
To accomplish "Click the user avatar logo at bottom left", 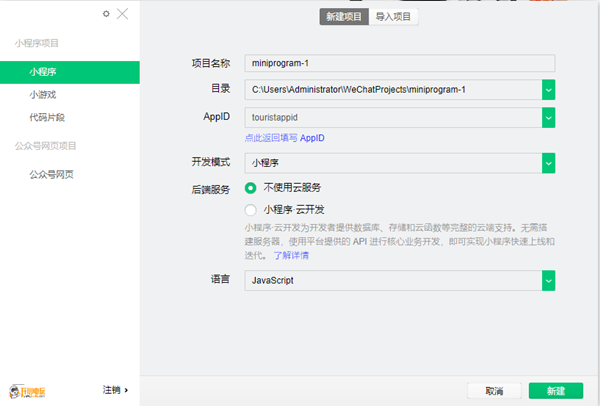I will [28, 389].
